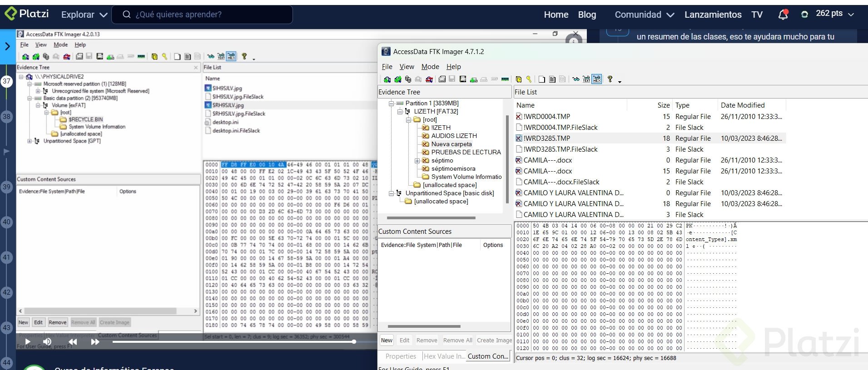
Task: Collapse Basic data partition (2) node
Action: click(30, 98)
